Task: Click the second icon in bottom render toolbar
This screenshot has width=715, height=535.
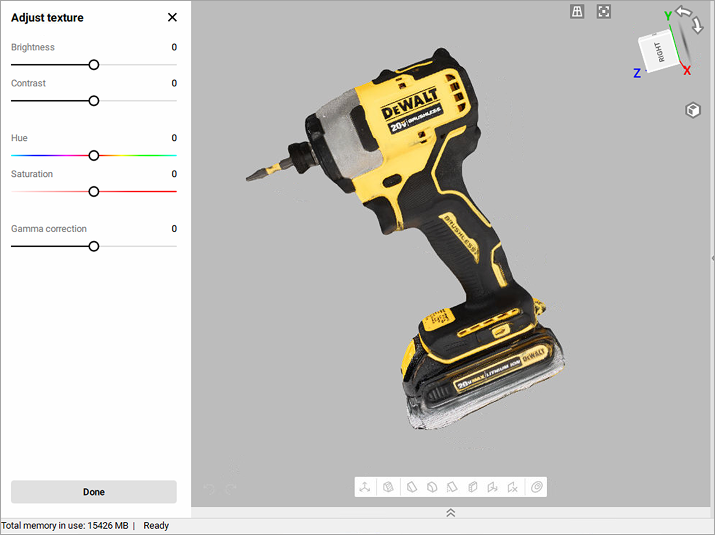Action: (x=387, y=487)
